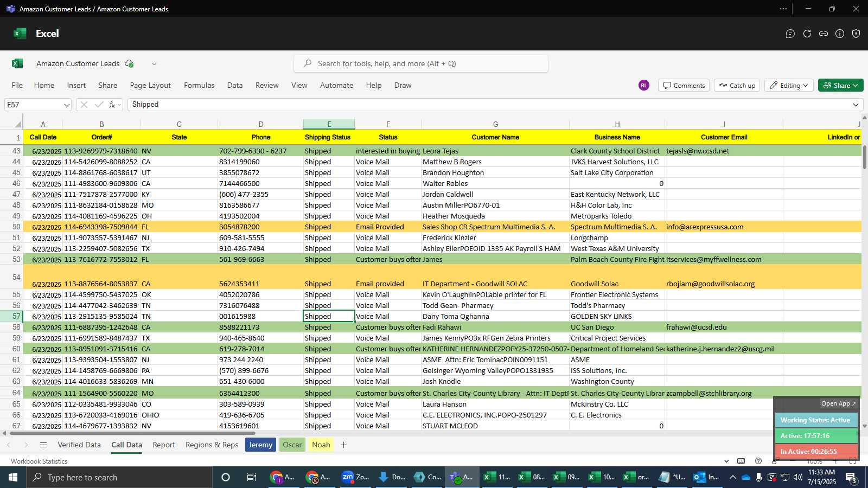Click Workbook Statistics in the status bar
This screenshot has width=868, height=488.
39,461
